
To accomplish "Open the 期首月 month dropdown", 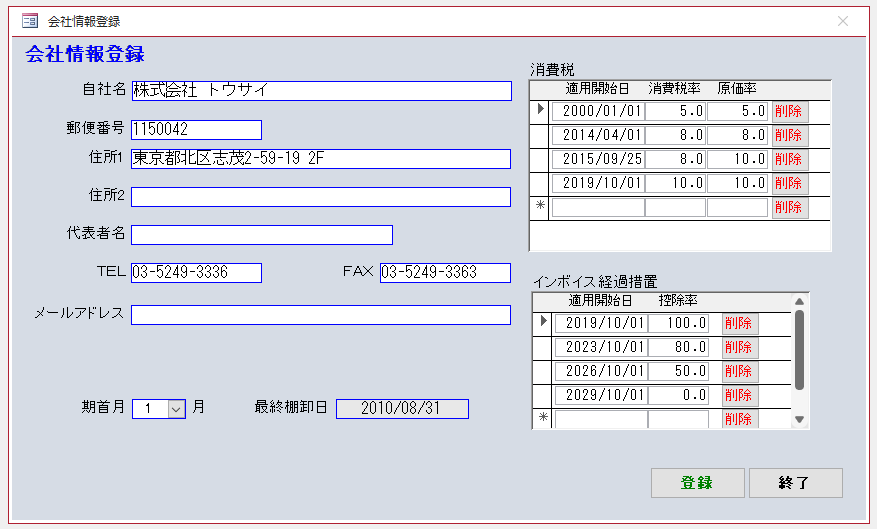I will (176, 408).
